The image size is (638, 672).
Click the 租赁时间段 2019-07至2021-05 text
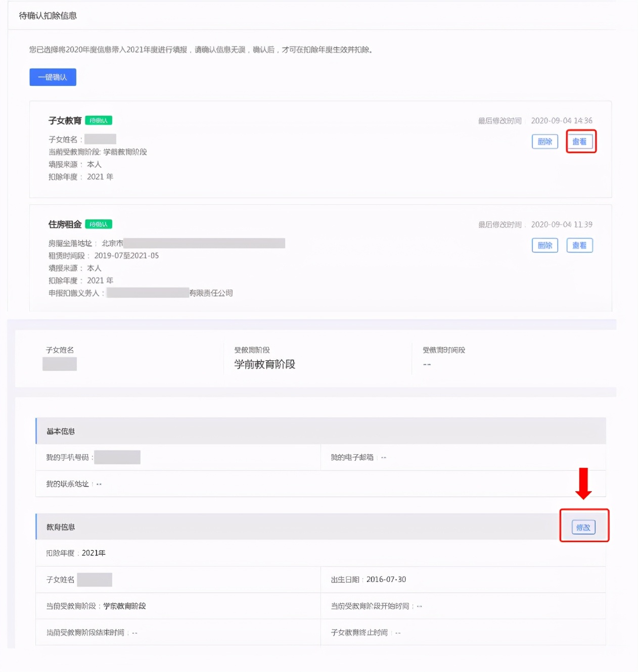(x=126, y=256)
